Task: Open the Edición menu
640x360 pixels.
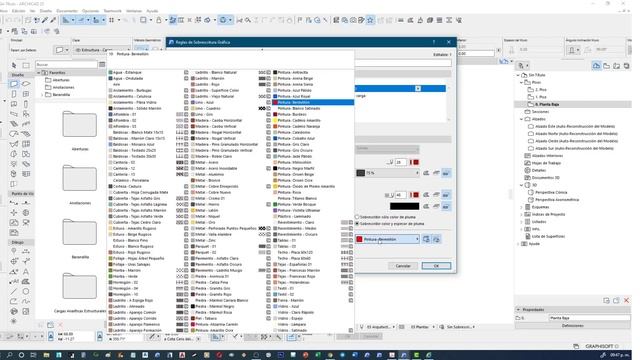Action: pos(18,11)
